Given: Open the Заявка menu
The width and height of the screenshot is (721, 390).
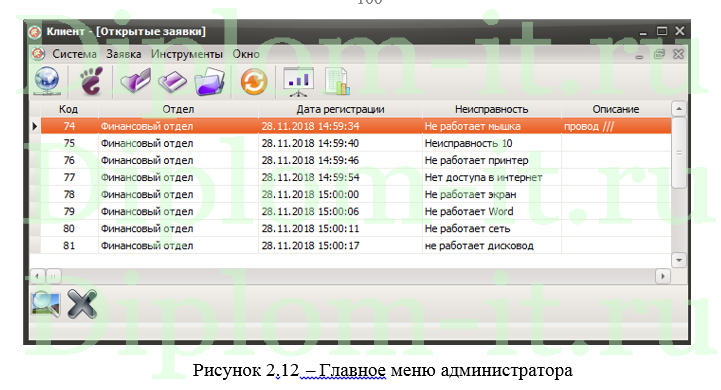Looking at the screenshot, I should click(x=124, y=54).
